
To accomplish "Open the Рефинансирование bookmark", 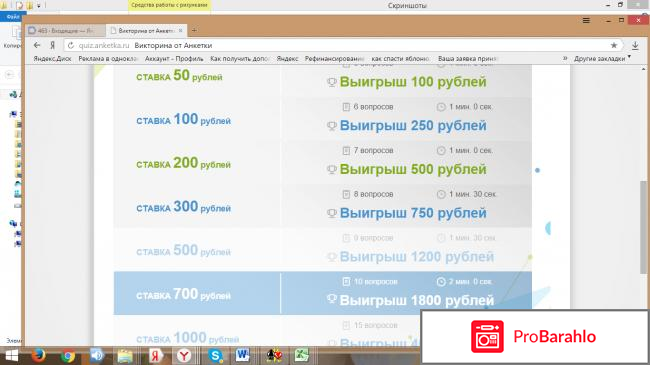I will (334, 59).
